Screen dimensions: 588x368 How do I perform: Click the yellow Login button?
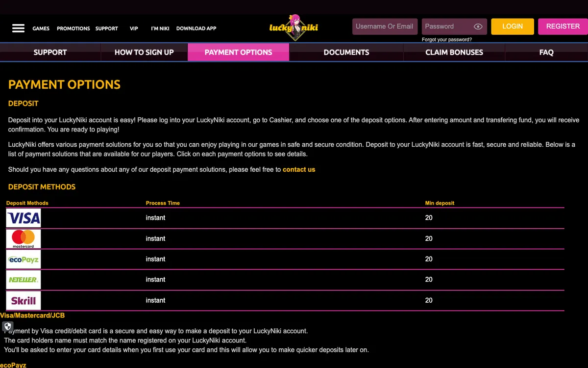tap(513, 26)
